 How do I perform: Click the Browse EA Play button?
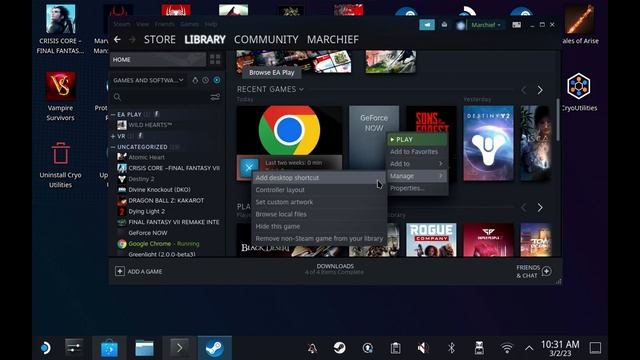(x=272, y=72)
